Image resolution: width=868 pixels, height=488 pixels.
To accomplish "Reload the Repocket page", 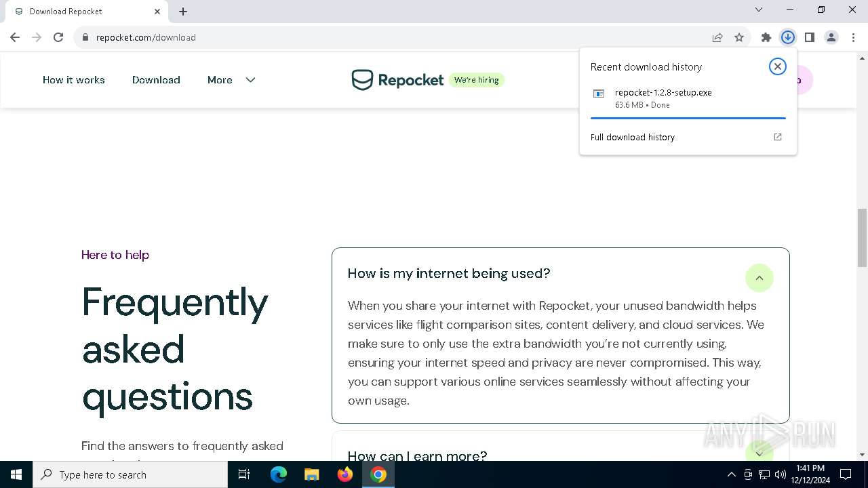I will pos(58,37).
